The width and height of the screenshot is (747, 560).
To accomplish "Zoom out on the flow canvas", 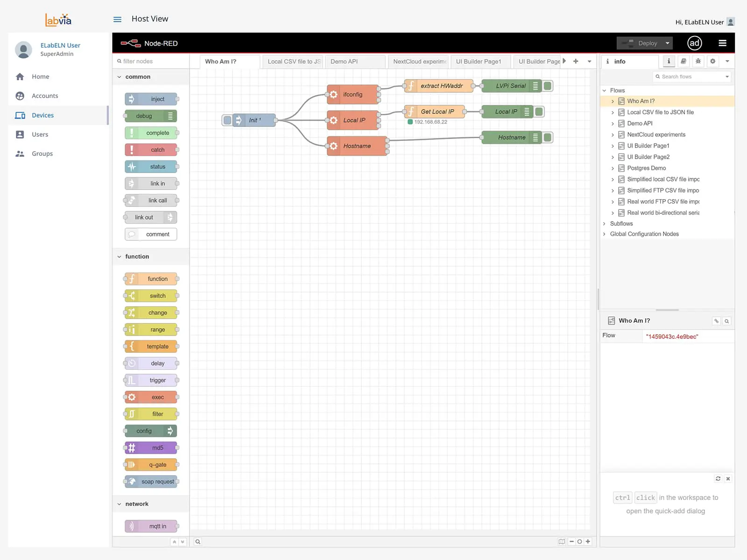I will (x=571, y=541).
